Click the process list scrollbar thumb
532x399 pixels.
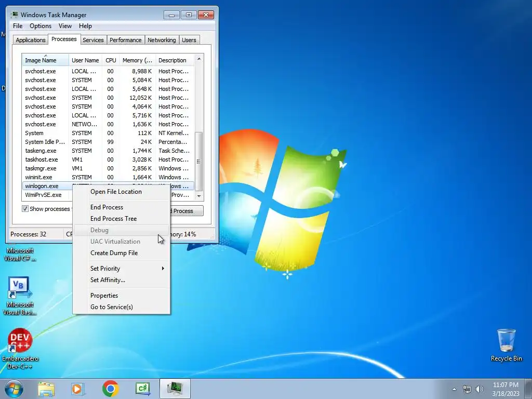coord(199,161)
